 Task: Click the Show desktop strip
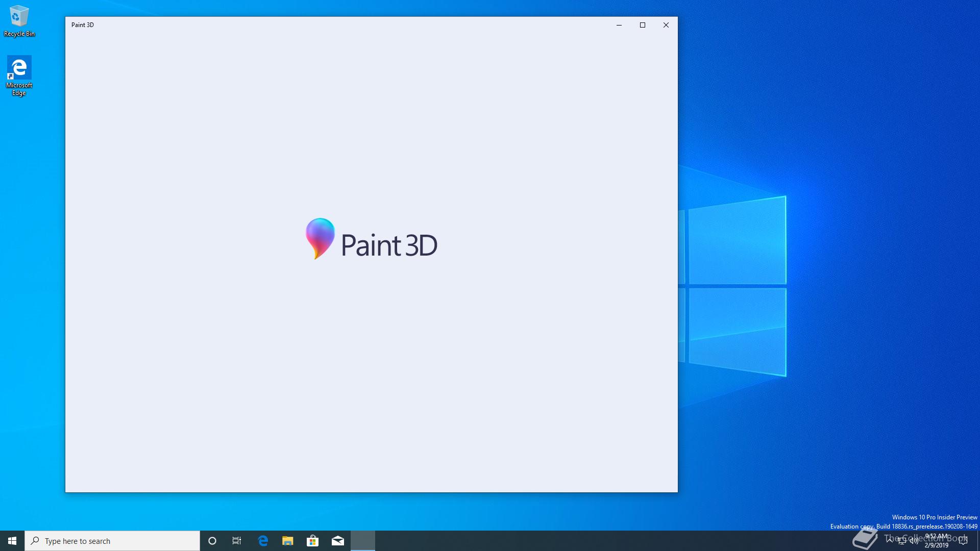click(978, 541)
